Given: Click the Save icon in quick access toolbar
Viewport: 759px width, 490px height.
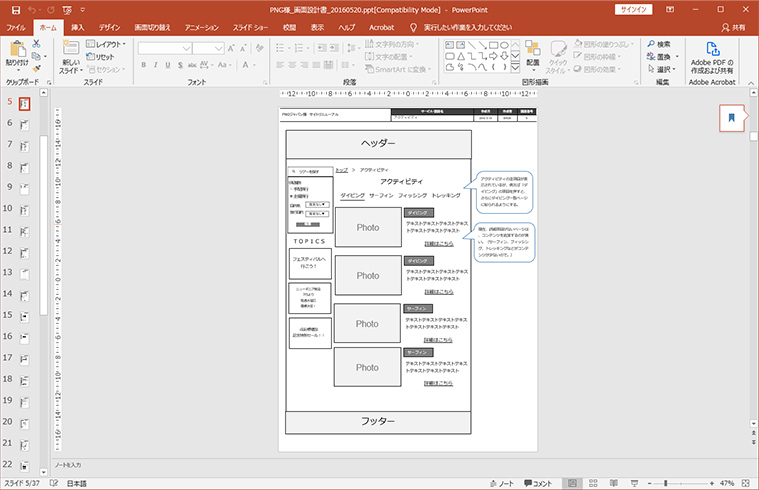Looking at the screenshot, I should (15, 10).
